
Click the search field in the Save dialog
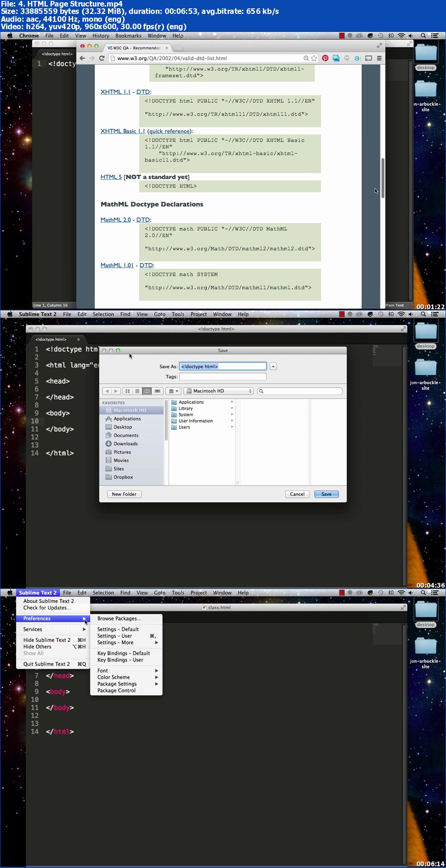[x=300, y=391]
